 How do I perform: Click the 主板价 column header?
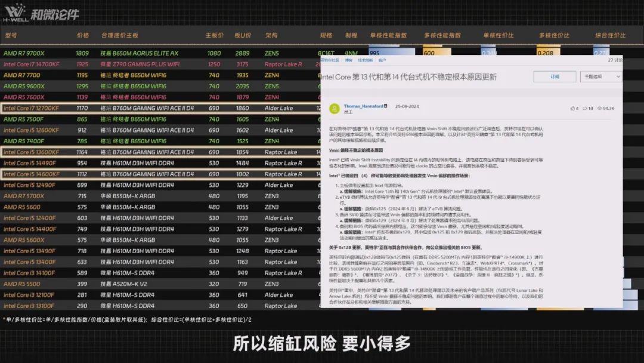pyautogui.click(x=215, y=35)
